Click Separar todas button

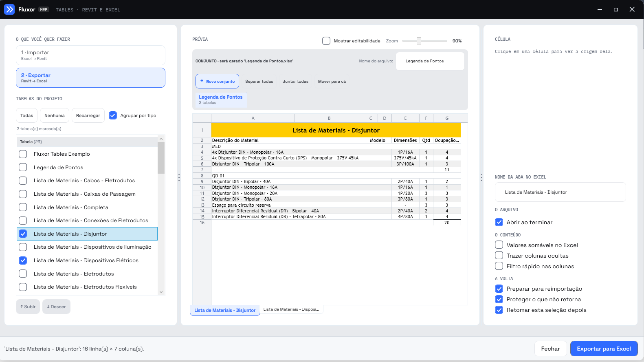[x=259, y=81]
